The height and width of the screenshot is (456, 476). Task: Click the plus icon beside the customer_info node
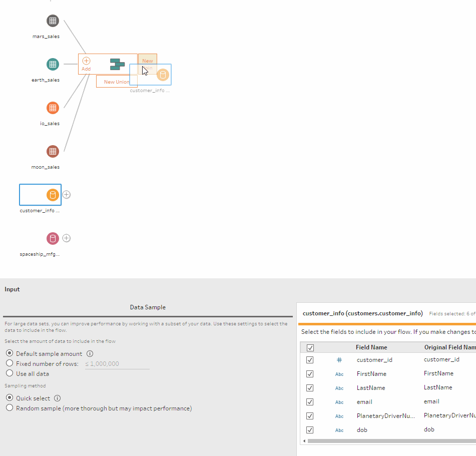point(66,195)
